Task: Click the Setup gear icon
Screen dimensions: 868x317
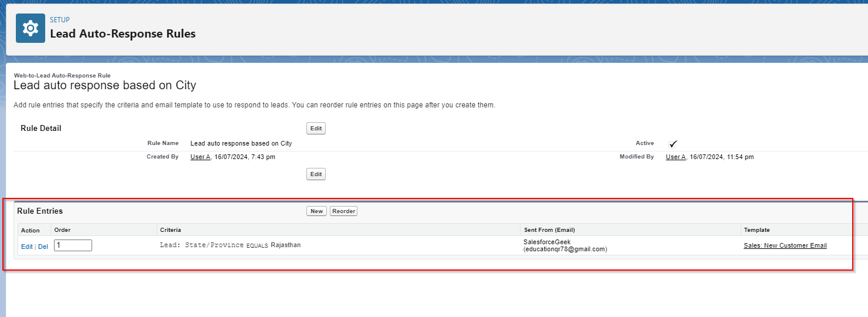Action: (30, 28)
